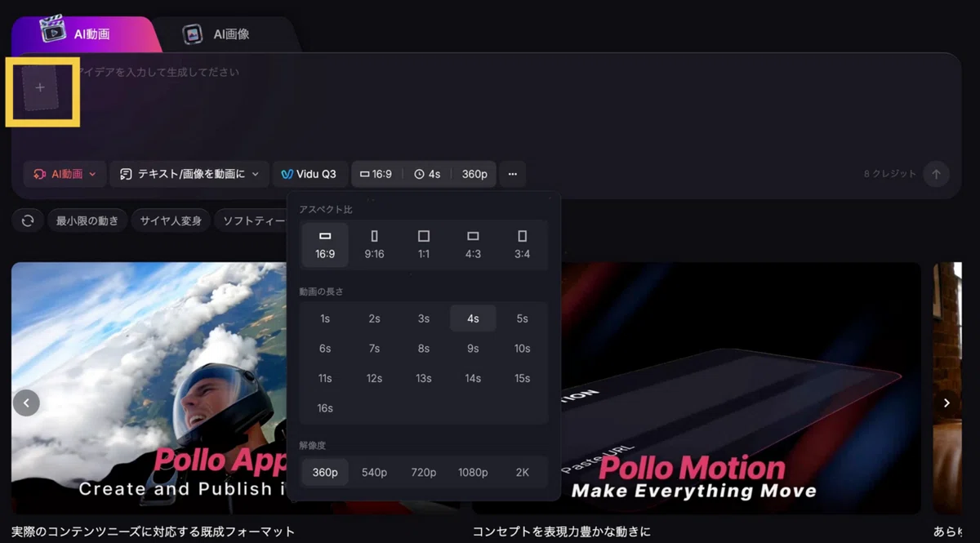The image size is (980, 543).
Task: Set video length to 11s
Action: pyautogui.click(x=325, y=378)
